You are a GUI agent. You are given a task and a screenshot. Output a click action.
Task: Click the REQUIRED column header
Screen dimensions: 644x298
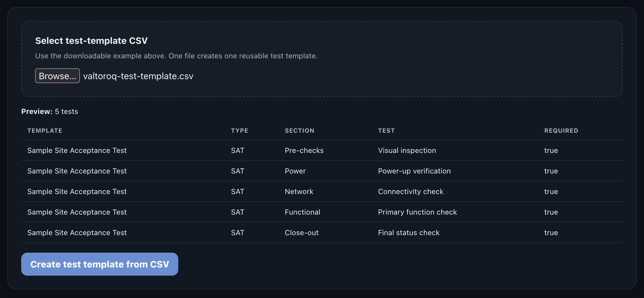point(561,131)
